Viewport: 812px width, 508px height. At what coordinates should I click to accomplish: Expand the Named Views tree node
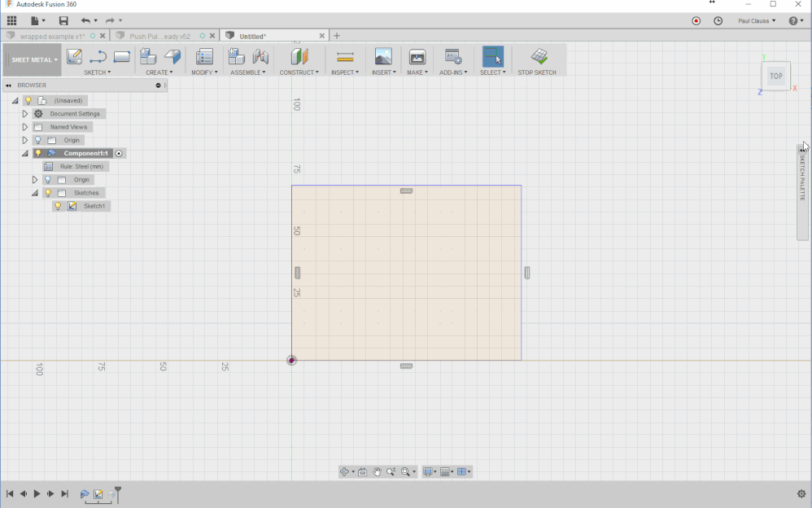pyautogui.click(x=25, y=127)
